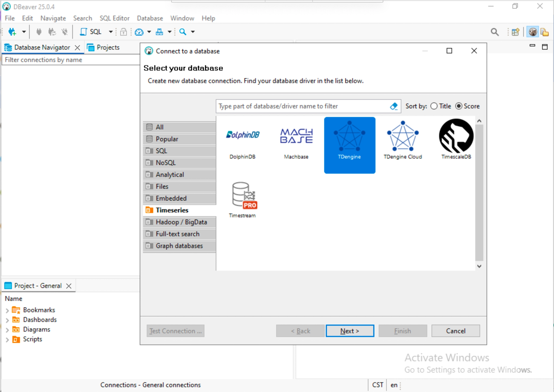554x392 pixels.
Task: Click the search magnifier toolbar icon
Action: point(183,32)
